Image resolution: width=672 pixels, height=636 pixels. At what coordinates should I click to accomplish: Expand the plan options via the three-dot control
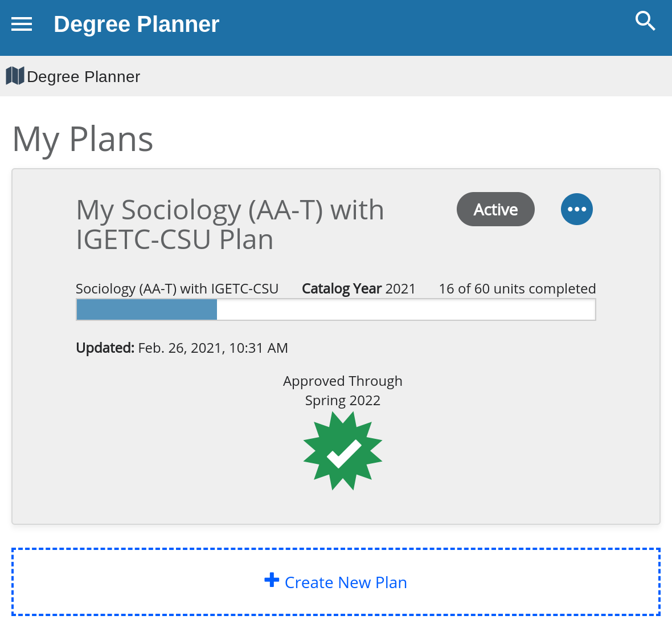576,209
